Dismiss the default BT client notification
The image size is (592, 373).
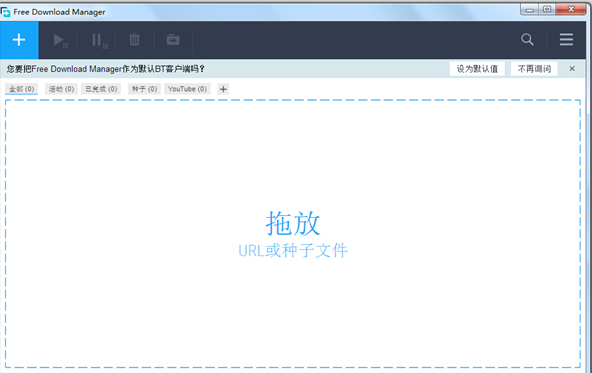(x=572, y=69)
